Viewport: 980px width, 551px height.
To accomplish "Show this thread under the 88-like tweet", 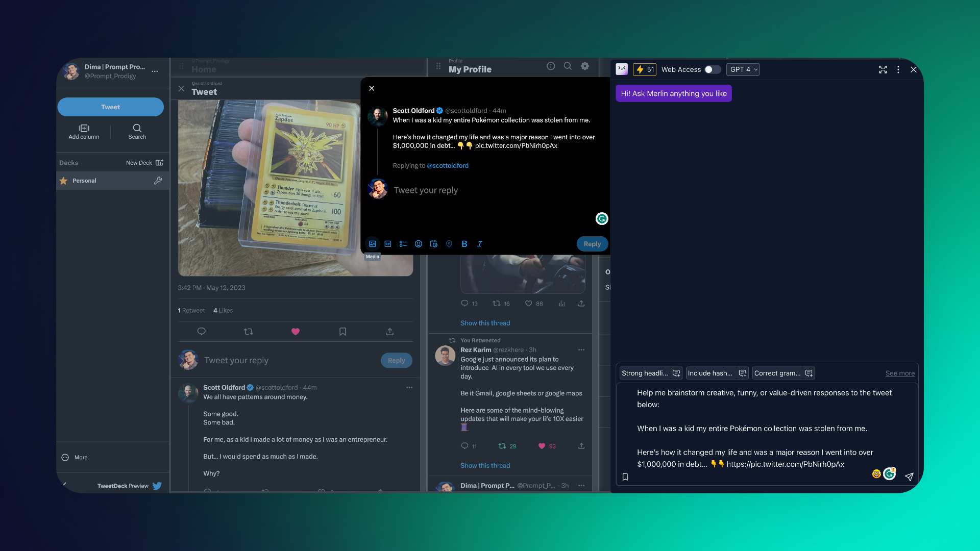I will 485,323.
